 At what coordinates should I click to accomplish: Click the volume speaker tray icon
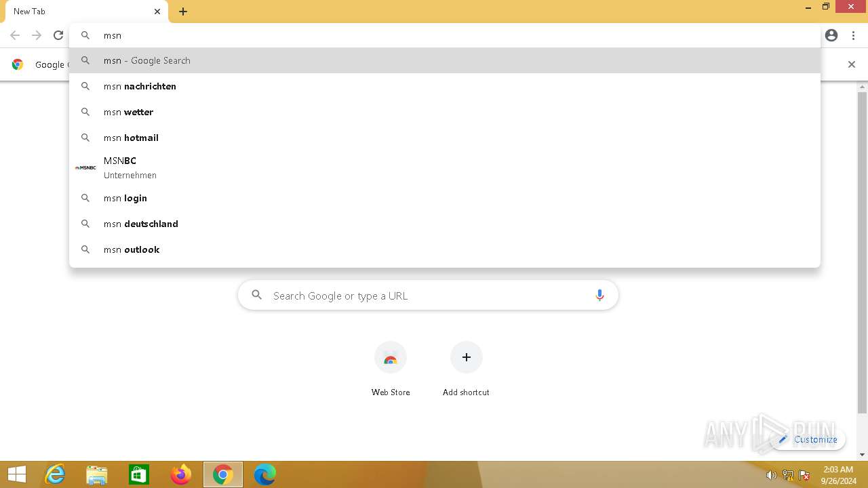pos(771,475)
